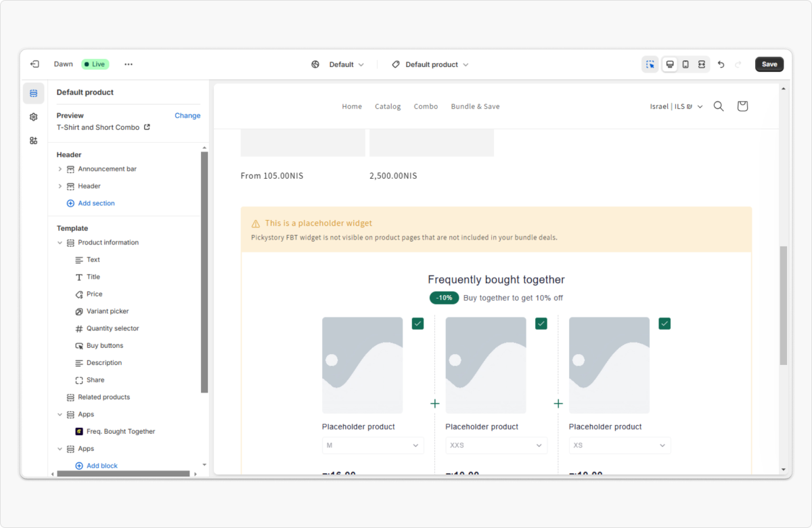Viewport: 812px width, 528px height.
Task: Open the theme settings gear icon
Action: pyautogui.click(x=34, y=117)
